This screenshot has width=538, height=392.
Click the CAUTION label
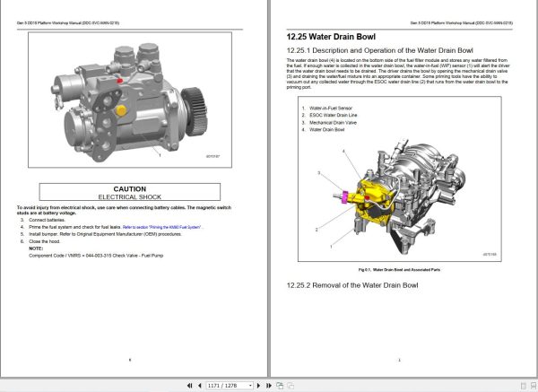(130, 188)
